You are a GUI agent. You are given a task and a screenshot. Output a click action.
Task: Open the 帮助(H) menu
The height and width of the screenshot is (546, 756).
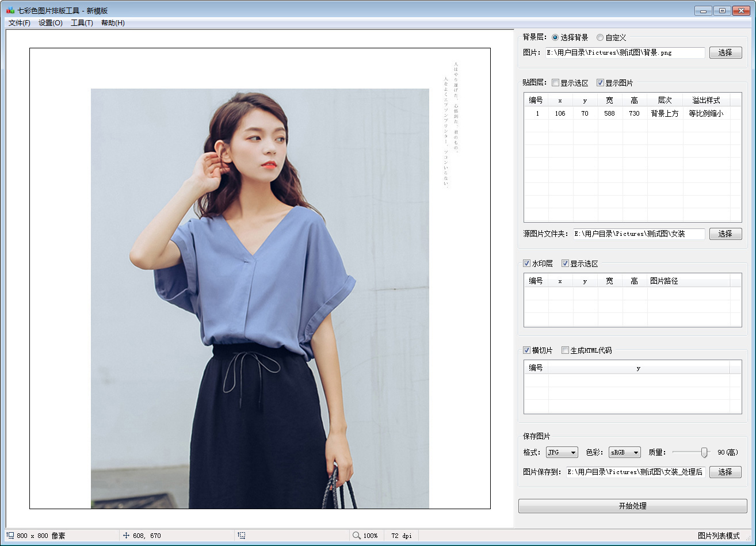pyautogui.click(x=113, y=23)
